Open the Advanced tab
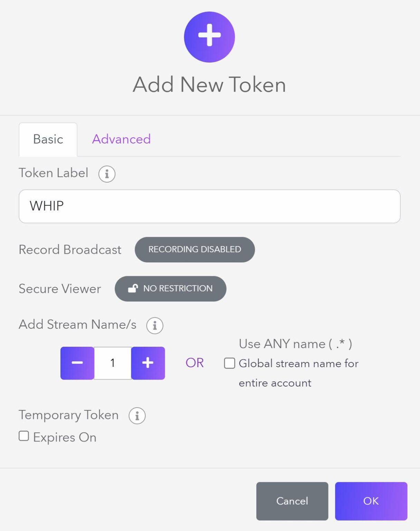The height and width of the screenshot is (531, 420). (x=121, y=139)
